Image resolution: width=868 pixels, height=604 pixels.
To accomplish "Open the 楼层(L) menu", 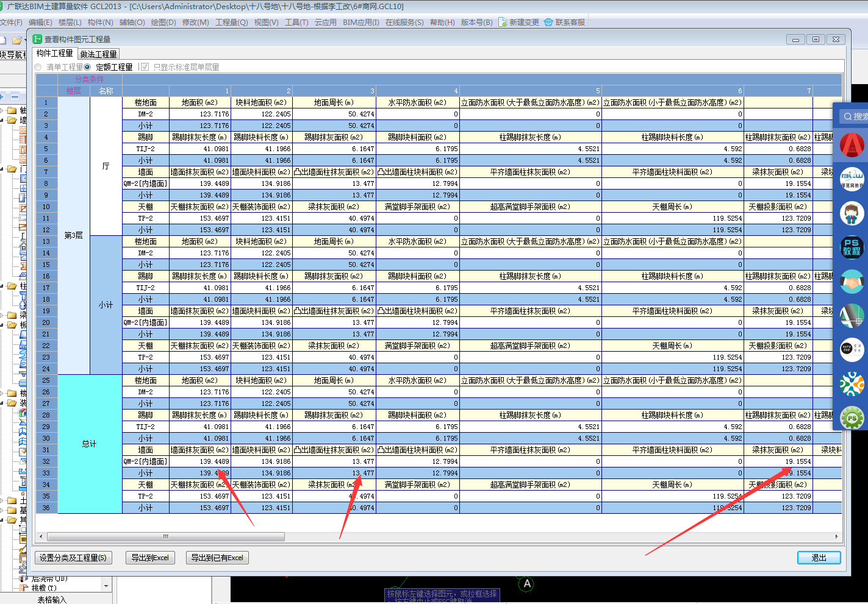I will click(70, 23).
